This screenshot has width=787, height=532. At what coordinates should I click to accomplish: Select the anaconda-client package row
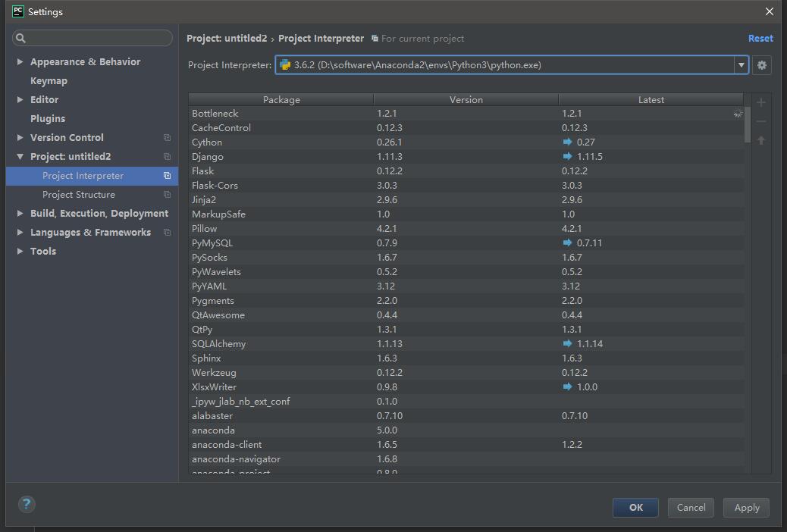click(x=466, y=445)
